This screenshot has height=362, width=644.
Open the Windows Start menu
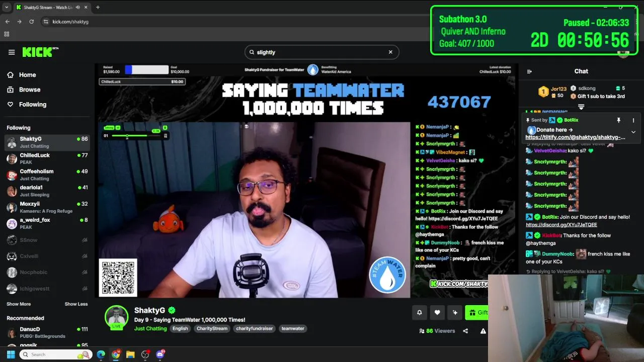coord(11,354)
